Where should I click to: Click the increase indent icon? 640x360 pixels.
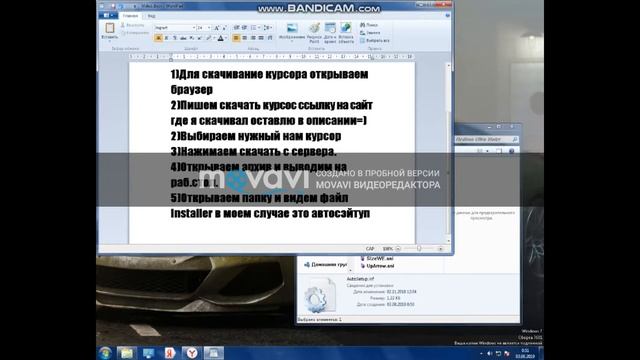244,28
